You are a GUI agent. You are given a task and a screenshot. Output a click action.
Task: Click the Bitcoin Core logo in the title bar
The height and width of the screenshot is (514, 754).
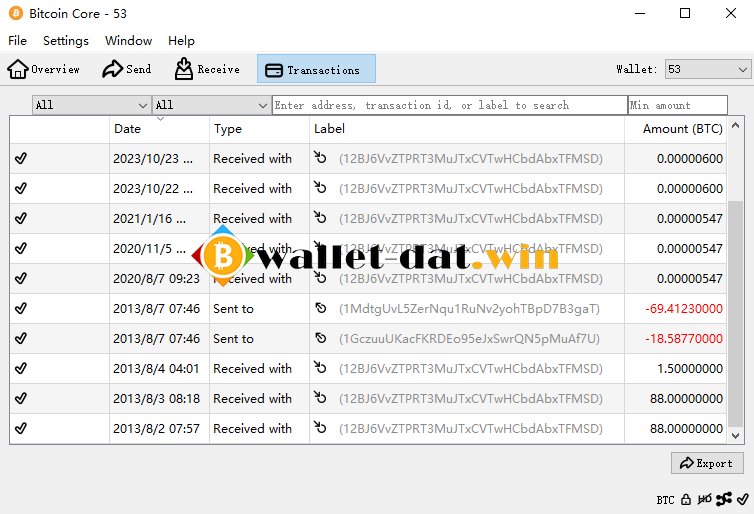[x=16, y=13]
